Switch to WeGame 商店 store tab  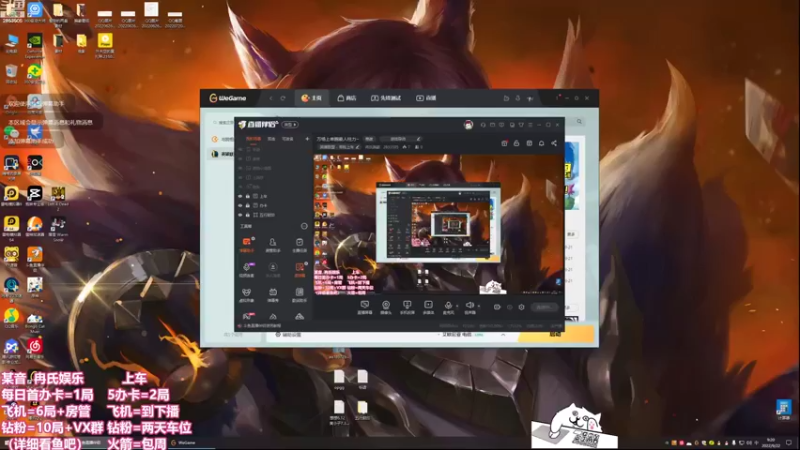pyautogui.click(x=347, y=98)
